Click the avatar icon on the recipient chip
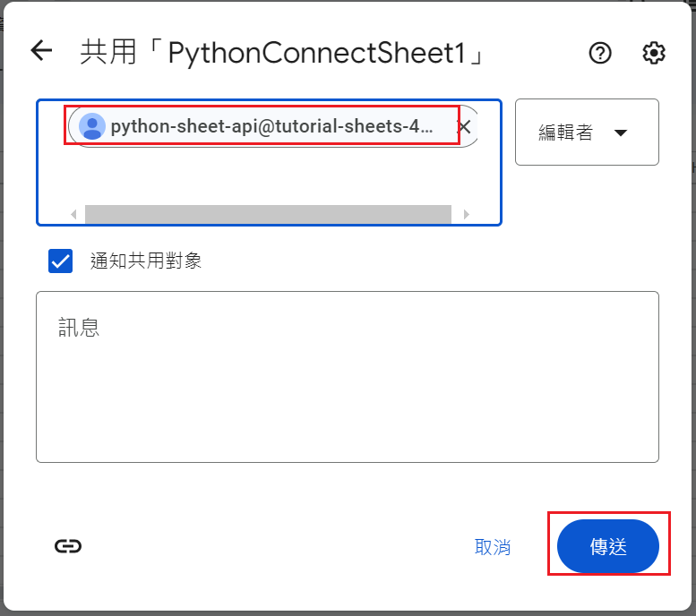 point(92,126)
